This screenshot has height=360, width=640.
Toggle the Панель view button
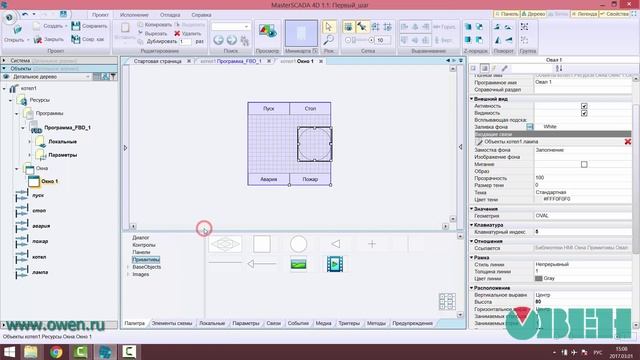(x=507, y=14)
